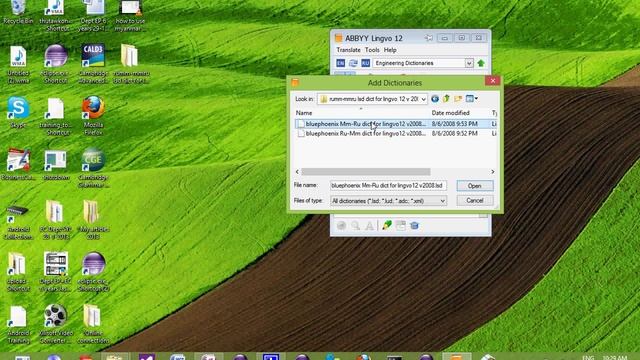Go up one folder level
This screenshot has height=360, width=640.
446,99
